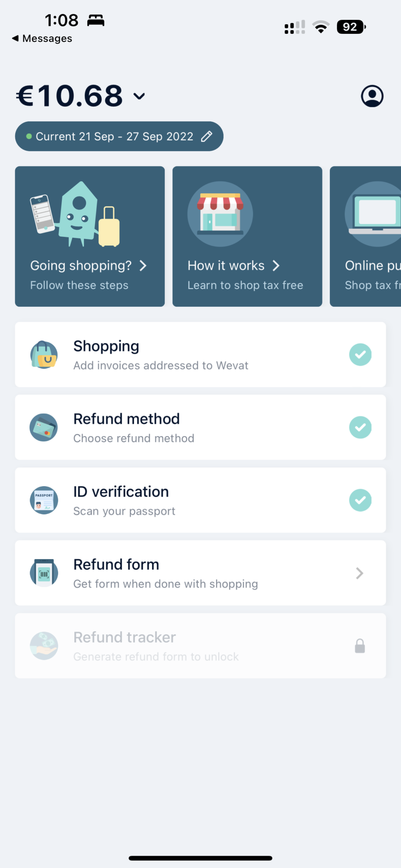Tap the passport ID verification icon
The image size is (401, 868).
pyautogui.click(x=44, y=500)
